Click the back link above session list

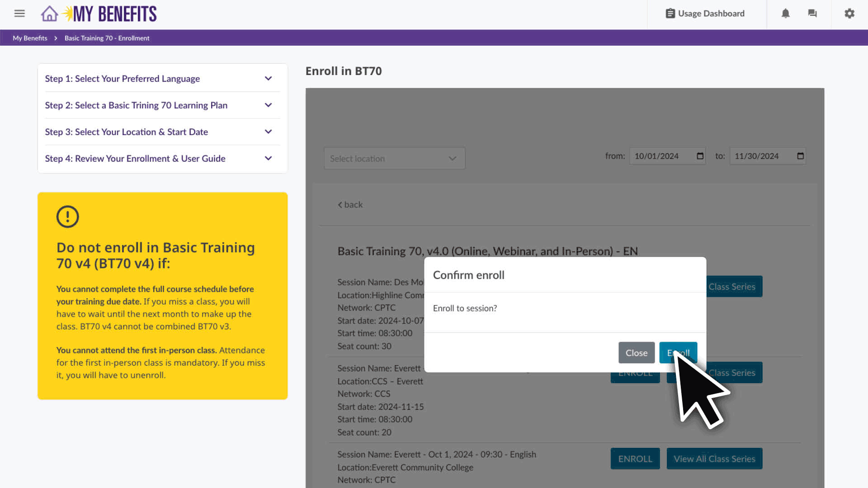click(x=350, y=204)
